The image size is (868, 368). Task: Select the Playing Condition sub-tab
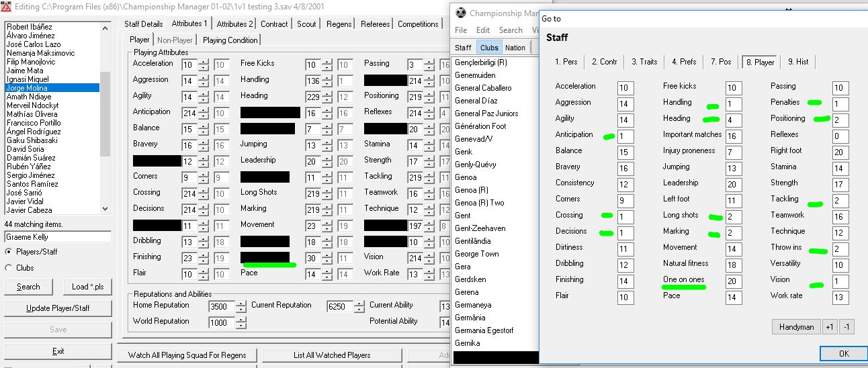[x=230, y=40]
